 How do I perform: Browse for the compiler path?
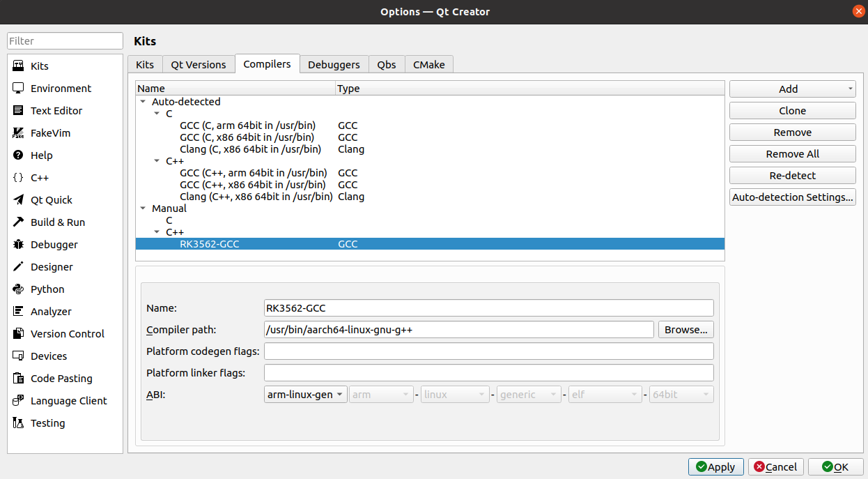[x=686, y=330]
